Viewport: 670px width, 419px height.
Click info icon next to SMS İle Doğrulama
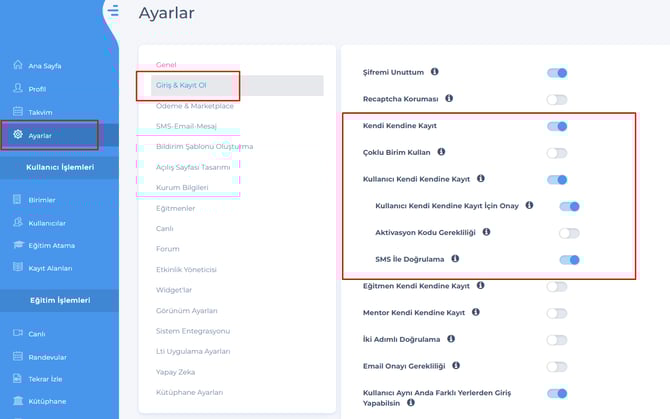pos(455,259)
